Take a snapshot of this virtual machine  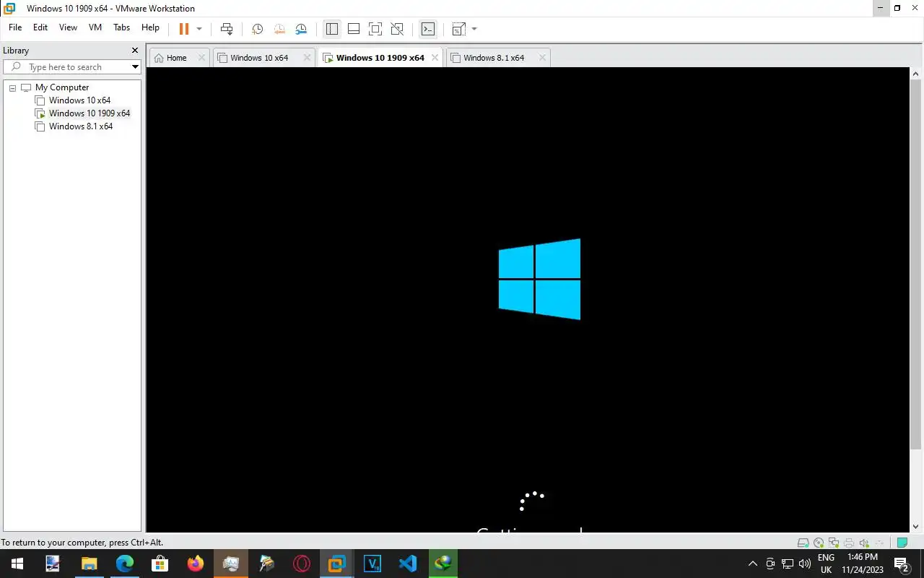pyautogui.click(x=257, y=29)
